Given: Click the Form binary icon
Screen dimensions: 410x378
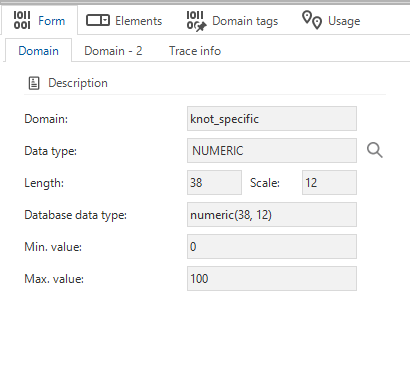Looking at the screenshot, I should pyautogui.click(x=22, y=20).
